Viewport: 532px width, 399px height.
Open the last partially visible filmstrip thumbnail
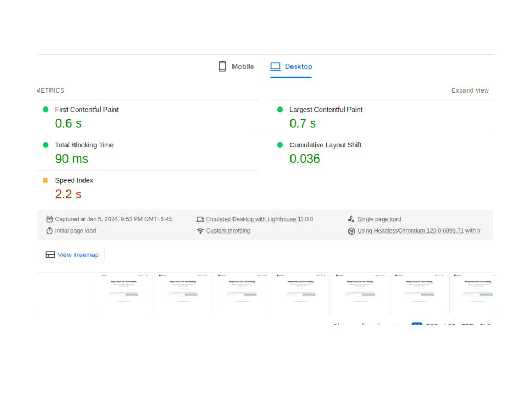(x=472, y=293)
